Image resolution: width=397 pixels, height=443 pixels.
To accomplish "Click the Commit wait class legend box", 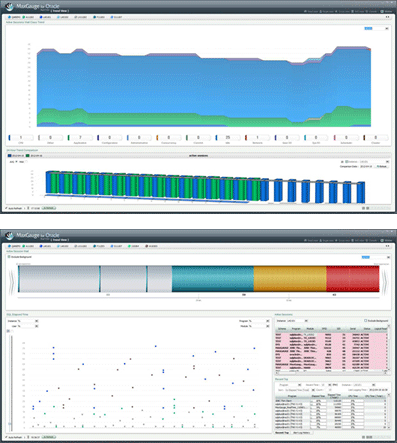I will click(x=198, y=138).
